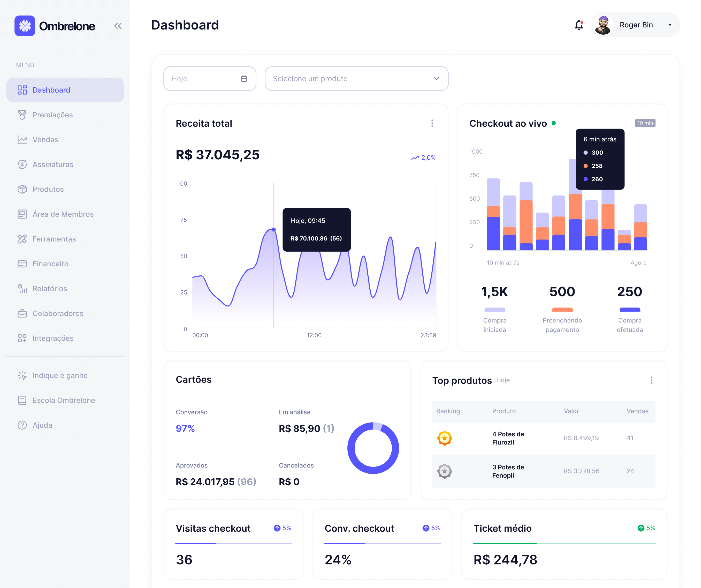This screenshot has width=701, height=588.
Task: Open calendar icon in Hoje field
Action: [244, 78]
